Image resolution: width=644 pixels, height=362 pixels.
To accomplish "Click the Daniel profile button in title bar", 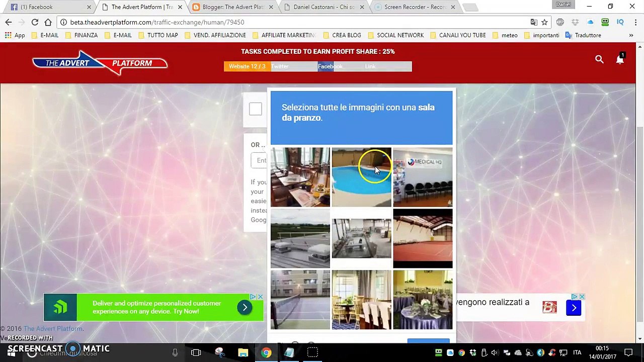I will pos(563,5).
